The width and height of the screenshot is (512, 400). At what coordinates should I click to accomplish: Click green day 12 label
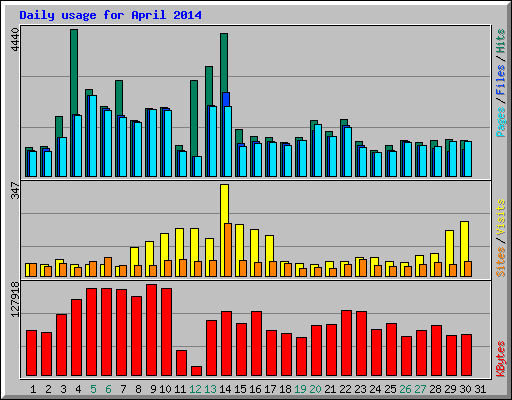pos(195,389)
